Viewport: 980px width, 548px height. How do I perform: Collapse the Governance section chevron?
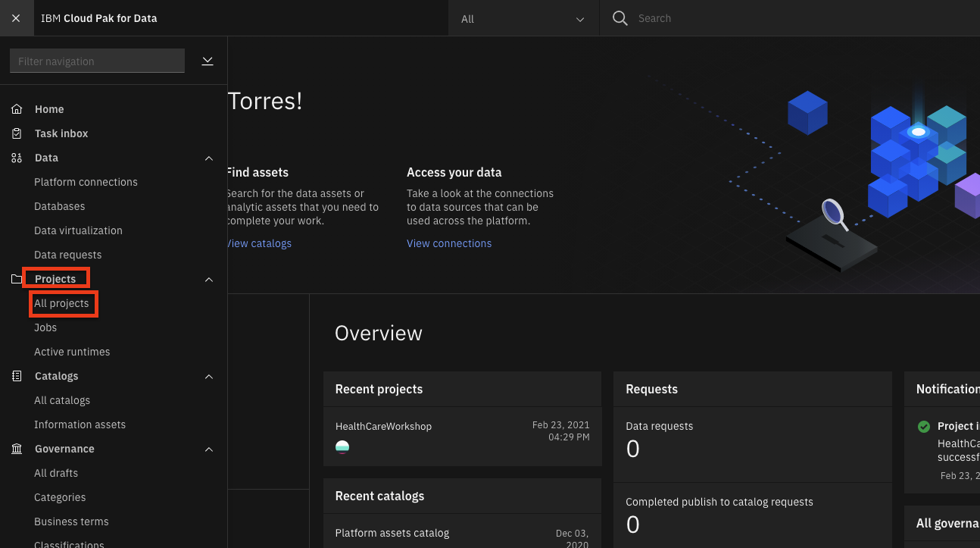tap(209, 449)
